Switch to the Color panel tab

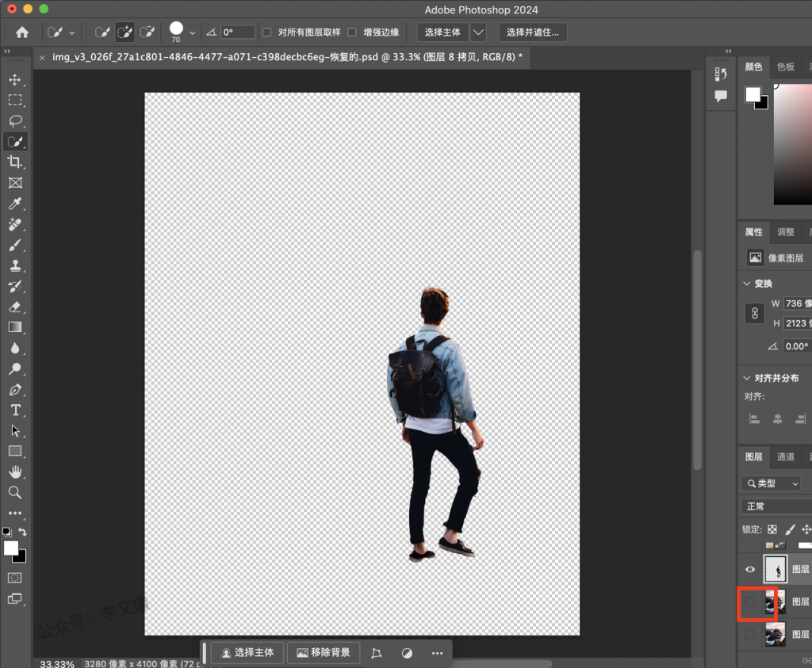point(753,67)
